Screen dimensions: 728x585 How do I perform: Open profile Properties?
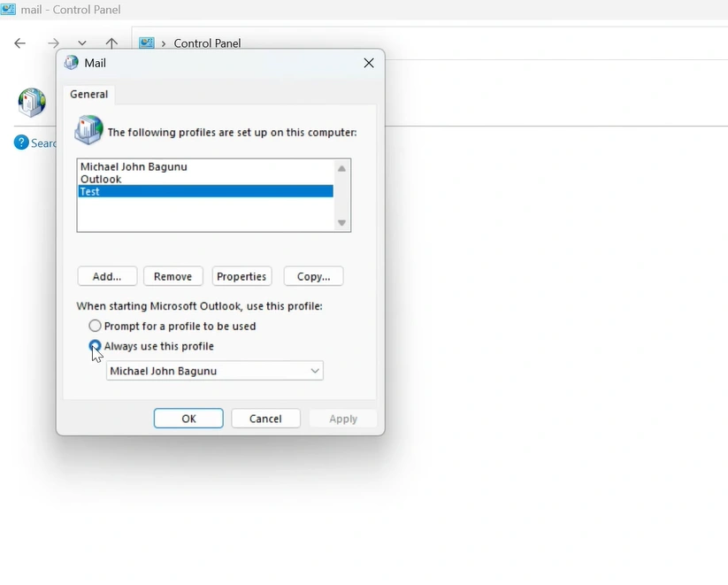[x=241, y=276]
